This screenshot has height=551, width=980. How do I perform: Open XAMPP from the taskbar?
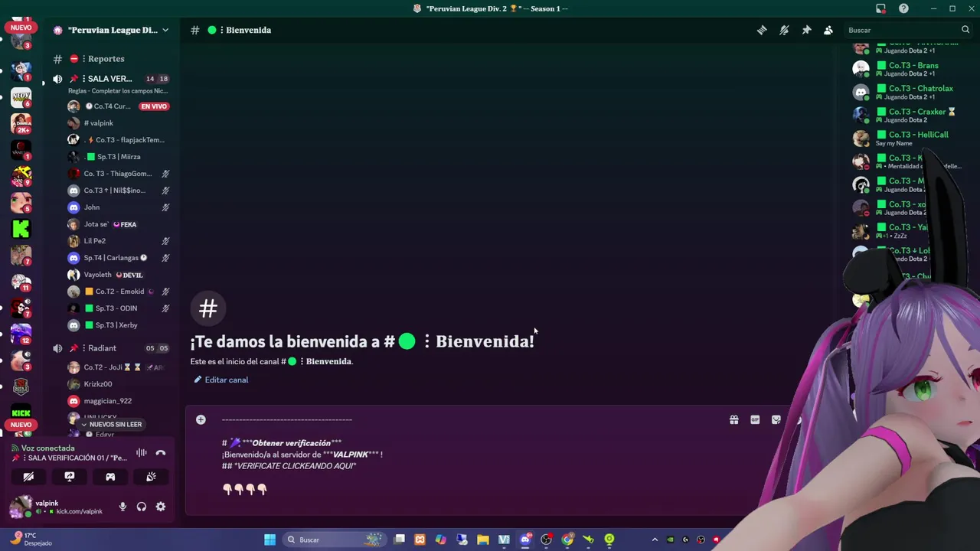point(420,540)
